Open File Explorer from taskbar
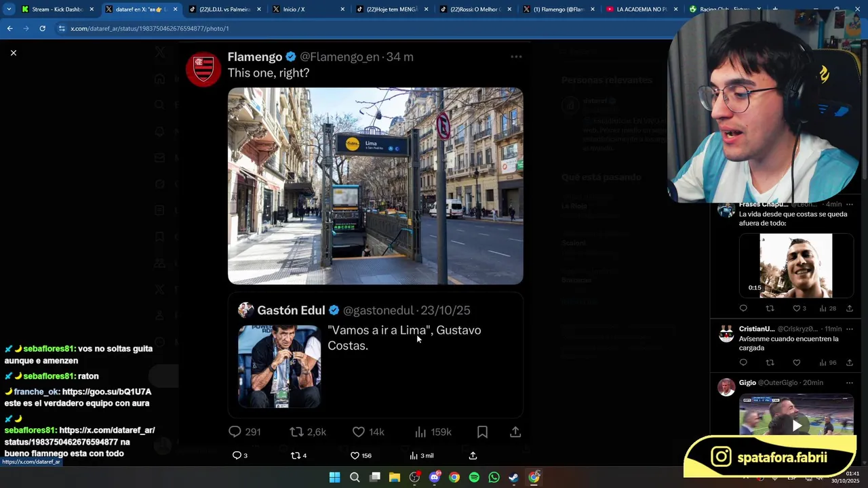Viewport: 868px width, 488px height. tap(394, 477)
